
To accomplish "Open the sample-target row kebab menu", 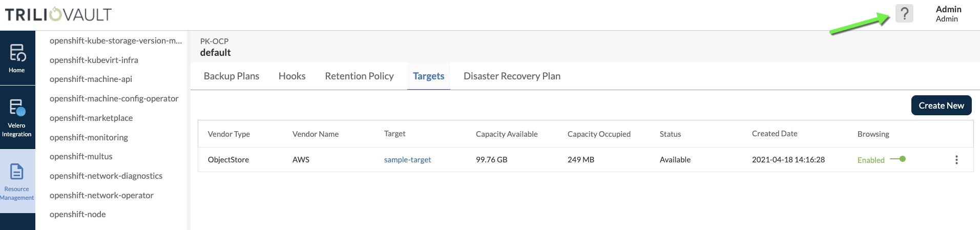I will pyautogui.click(x=956, y=160).
